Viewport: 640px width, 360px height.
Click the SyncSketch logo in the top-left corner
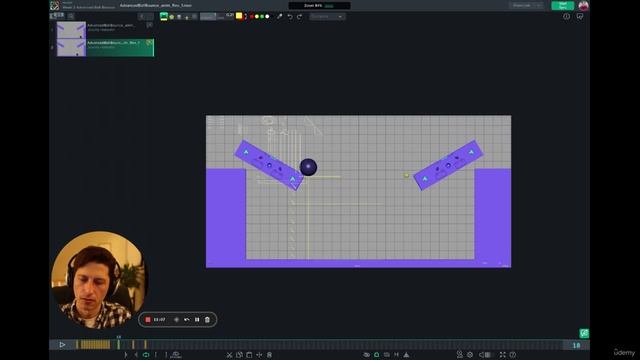54,5
